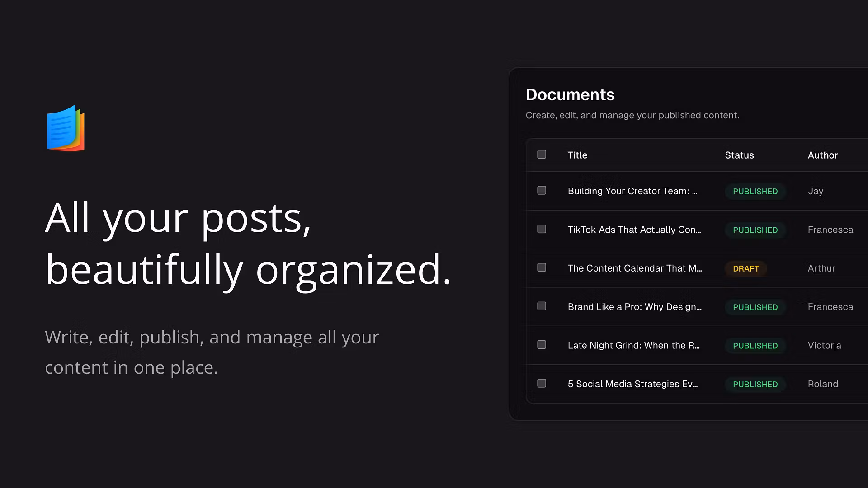Toggle the select-all checkbox in the header
The height and width of the screenshot is (488, 868).
pyautogui.click(x=542, y=155)
